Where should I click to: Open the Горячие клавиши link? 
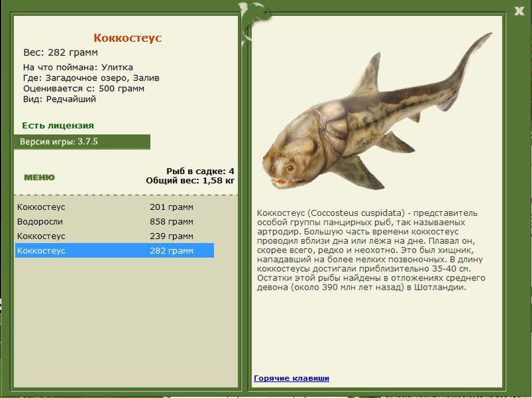(291, 378)
